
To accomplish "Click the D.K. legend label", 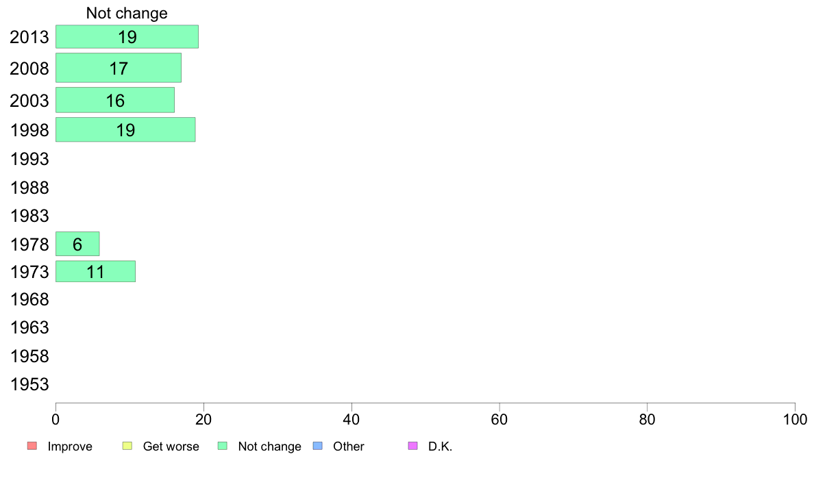I will pos(440,446).
